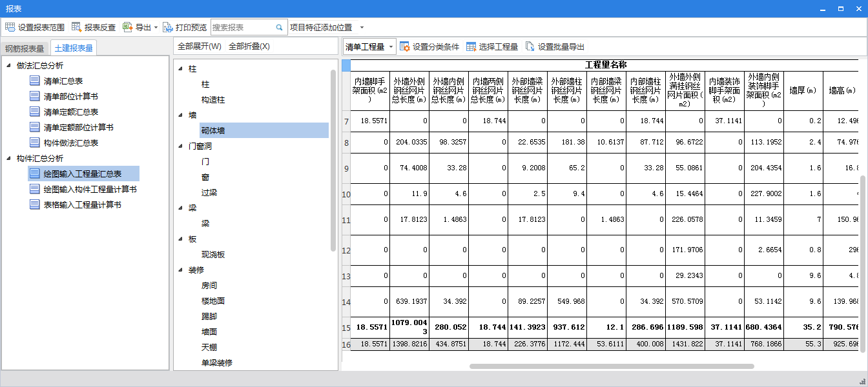Click the 全部折叠(X) button
868x387 pixels.
tap(249, 46)
